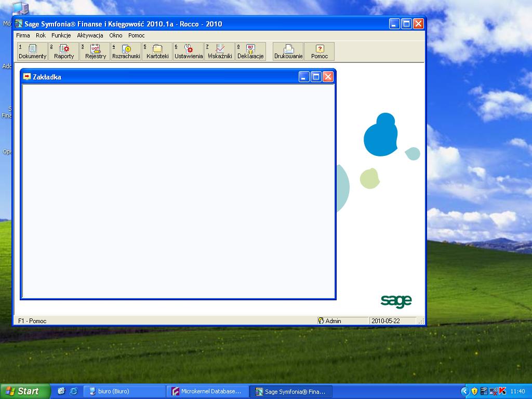This screenshot has height=399, width=532.
Task: Minimize the Zakładka window
Action: (x=304, y=77)
